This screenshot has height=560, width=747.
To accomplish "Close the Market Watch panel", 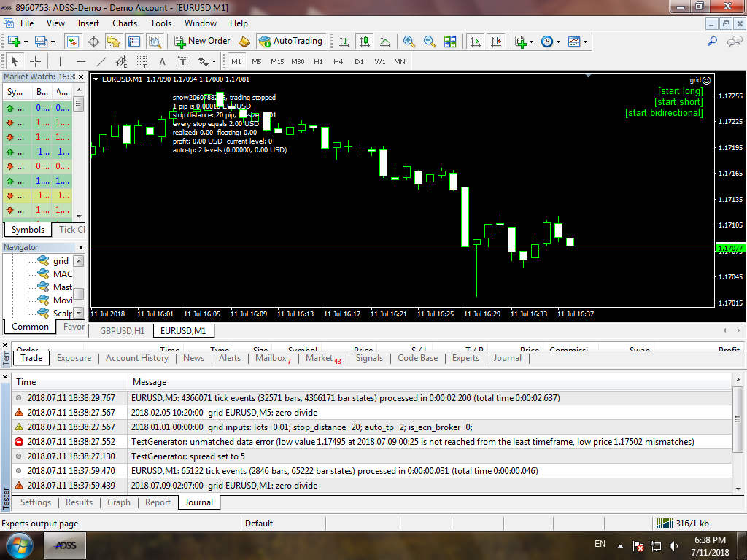I will click(81, 77).
